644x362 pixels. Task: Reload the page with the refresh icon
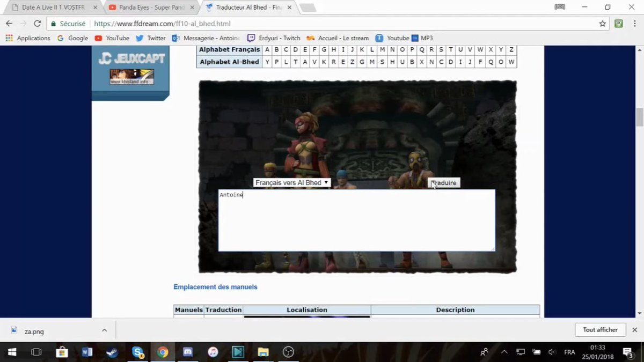[x=37, y=24]
